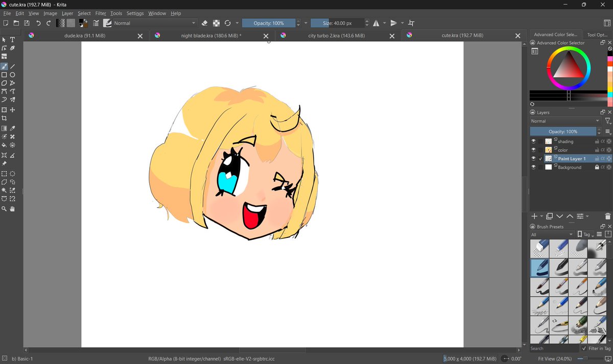The image size is (613, 364).
Task: Switch to Tool Options docker tab
Action: click(x=597, y=35)
